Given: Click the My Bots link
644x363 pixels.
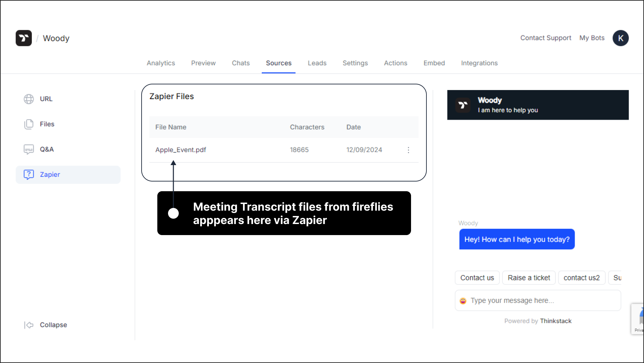Looking at the screenshot, I should [592, 38].
